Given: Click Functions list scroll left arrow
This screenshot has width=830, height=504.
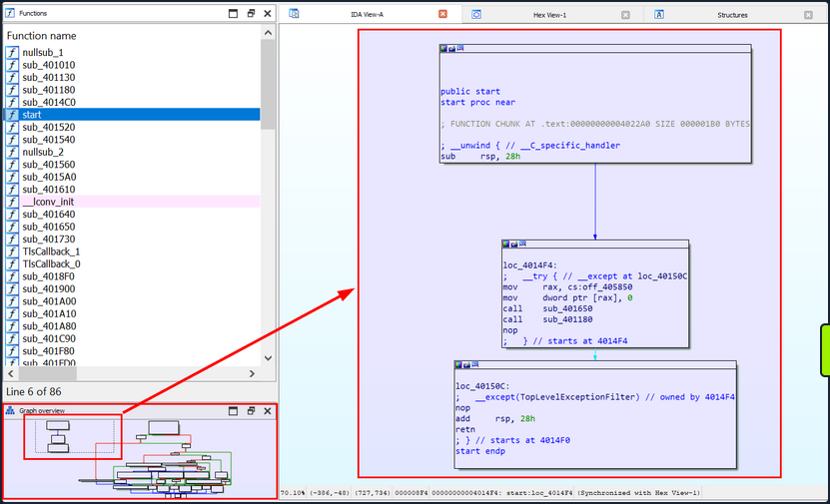Looking at the screenshot, I should [11, 373].
